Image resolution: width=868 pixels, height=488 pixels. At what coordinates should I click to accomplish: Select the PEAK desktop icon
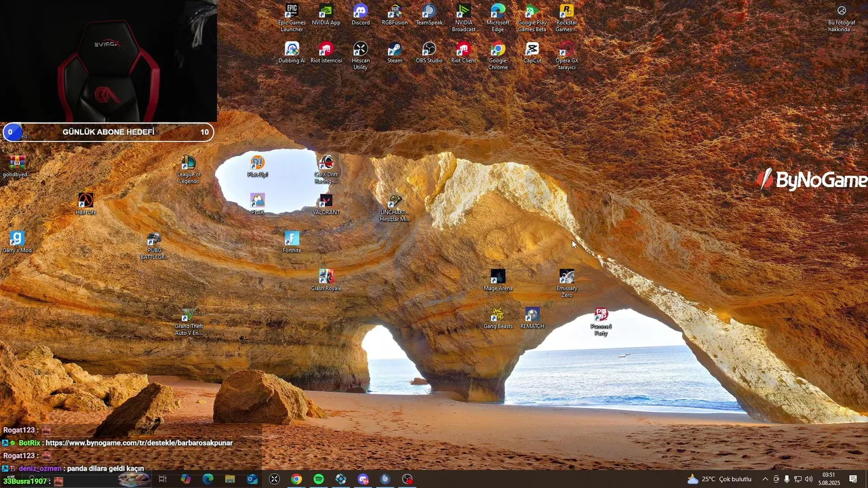pyautogui.click(x=258, y=204)
